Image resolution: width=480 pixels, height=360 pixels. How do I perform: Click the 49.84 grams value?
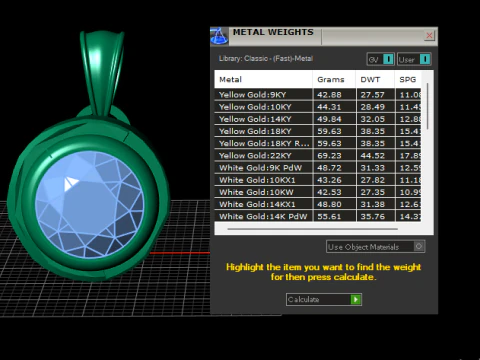(329, 119)
